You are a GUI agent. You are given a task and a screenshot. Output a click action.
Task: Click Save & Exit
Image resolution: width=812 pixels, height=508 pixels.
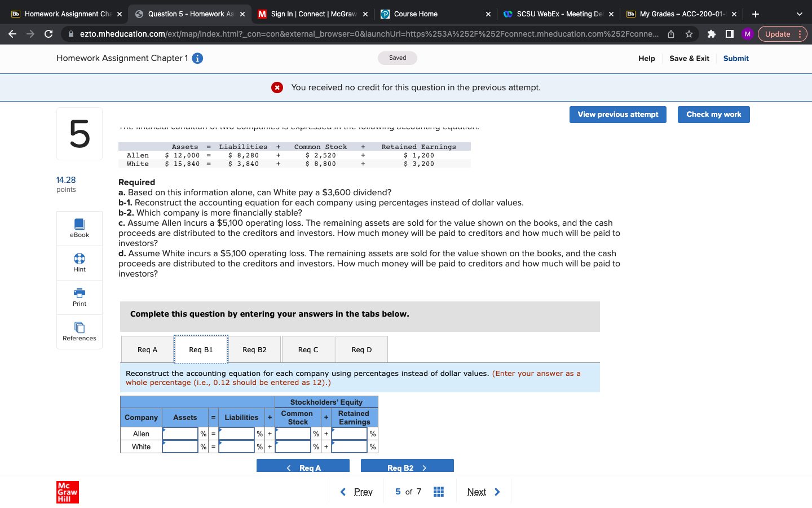coord(689,58)
